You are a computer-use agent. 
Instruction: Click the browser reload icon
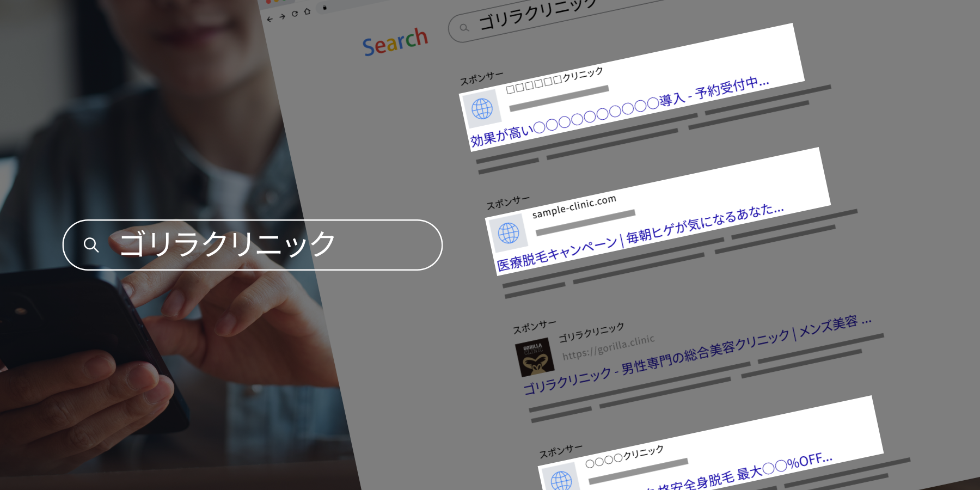[295, 14]
